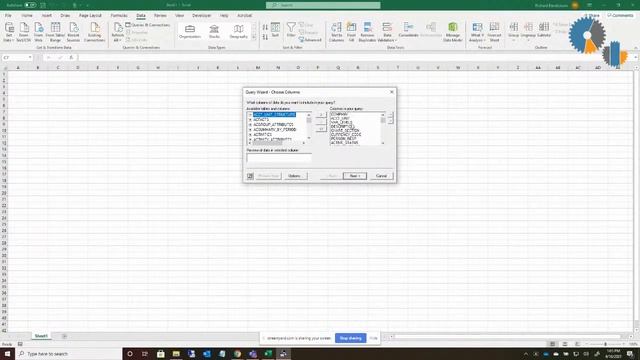Click the Options button in Query Wizard
This screenshot has height=360, width=640.
click(x=295, y=176)
